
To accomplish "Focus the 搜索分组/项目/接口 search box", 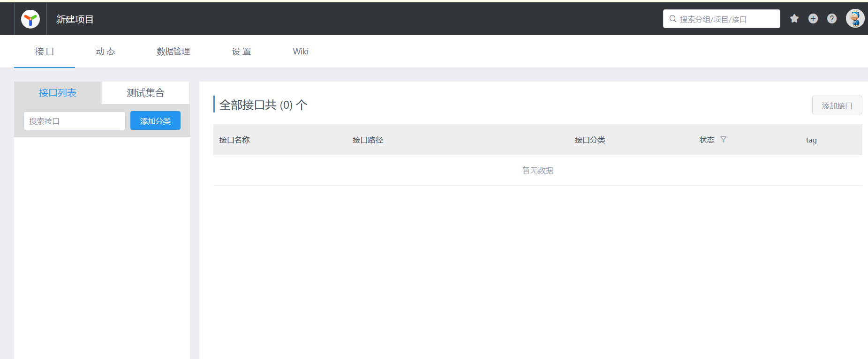I will (722, 19).
